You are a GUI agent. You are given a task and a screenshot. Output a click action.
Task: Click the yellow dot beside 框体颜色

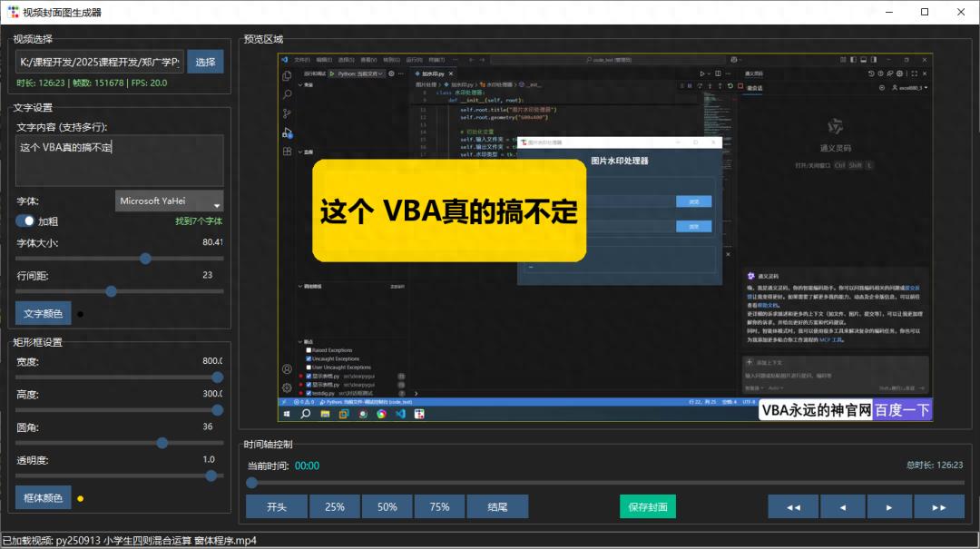click(x=81, y=498)
